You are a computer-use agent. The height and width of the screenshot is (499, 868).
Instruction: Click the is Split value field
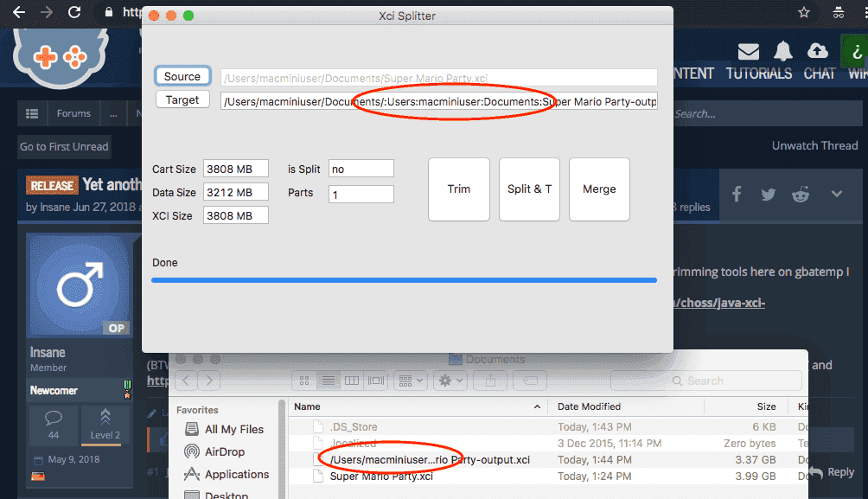click(361, 169)
